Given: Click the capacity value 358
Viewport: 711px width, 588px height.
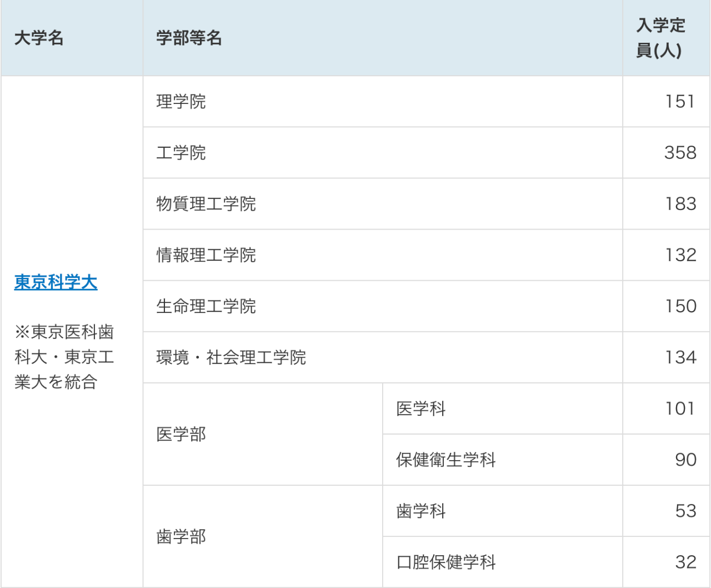Looking at the screenshot, I should coord(680,153).
